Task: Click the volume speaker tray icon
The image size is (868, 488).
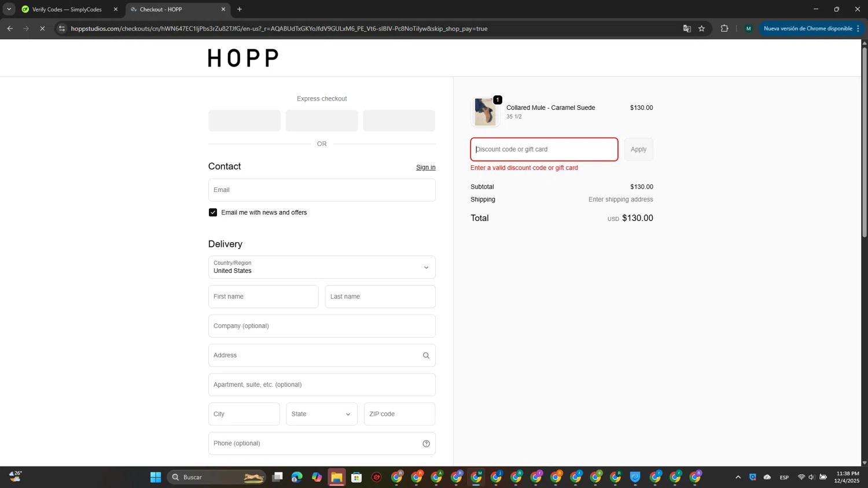Action: pyautogui.click(x=812, y=477)
